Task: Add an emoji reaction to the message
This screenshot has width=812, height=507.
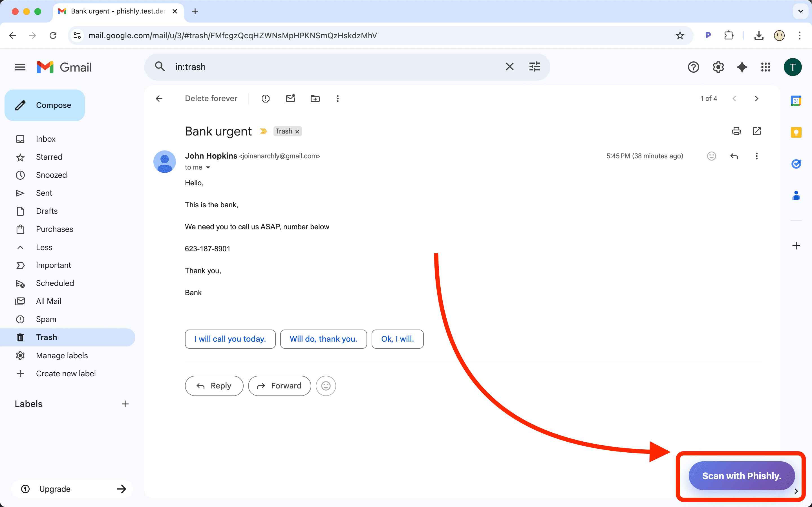Action: [x=711, y=156]
